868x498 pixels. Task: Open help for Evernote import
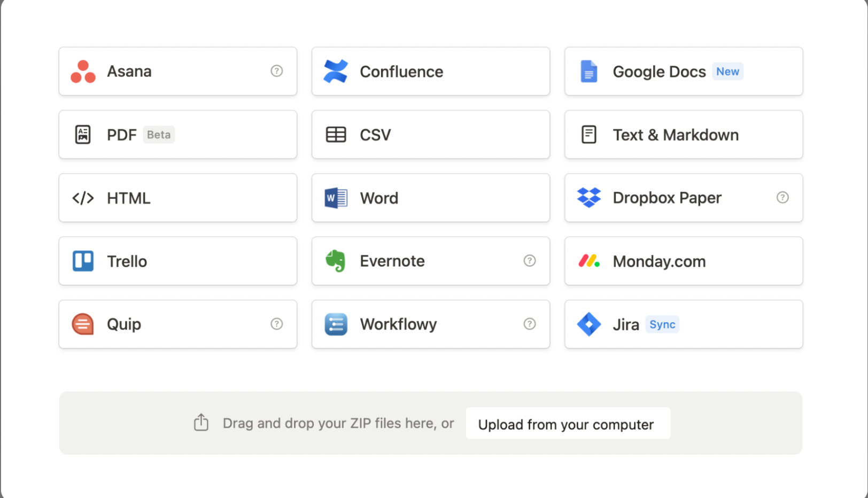coord(530,261)
